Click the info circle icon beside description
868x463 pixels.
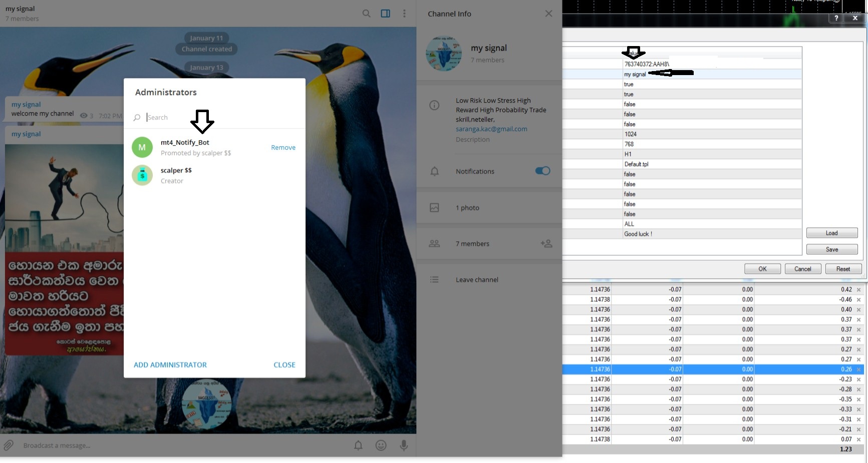[434, 105]
